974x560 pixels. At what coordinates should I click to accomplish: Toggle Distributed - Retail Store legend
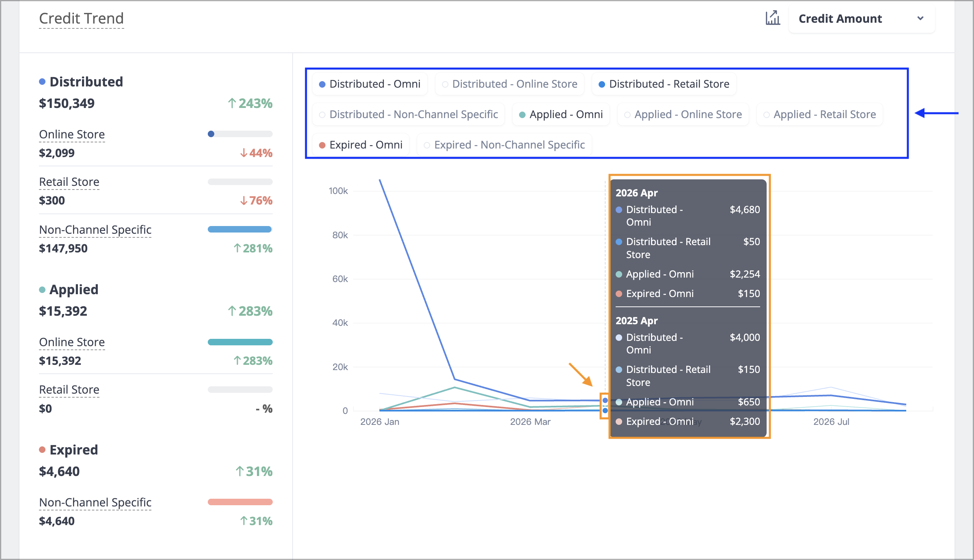tap(664, 84)
